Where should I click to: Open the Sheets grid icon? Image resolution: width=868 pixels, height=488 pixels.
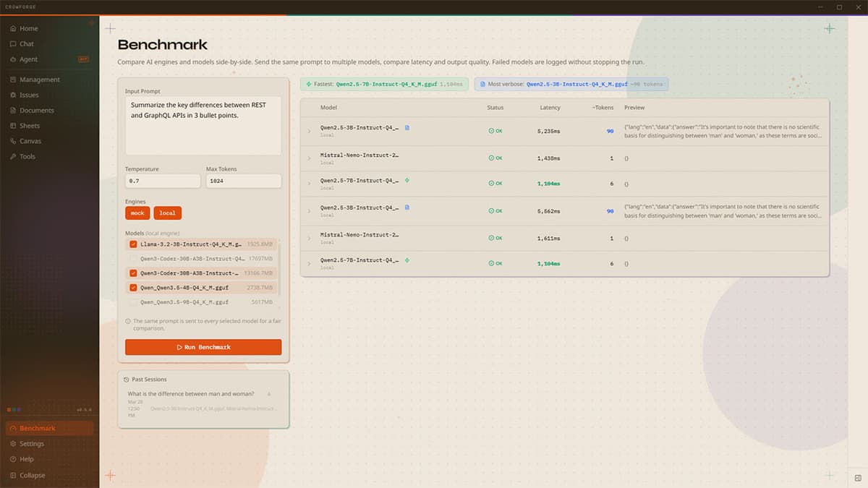(x=13, y=126)
